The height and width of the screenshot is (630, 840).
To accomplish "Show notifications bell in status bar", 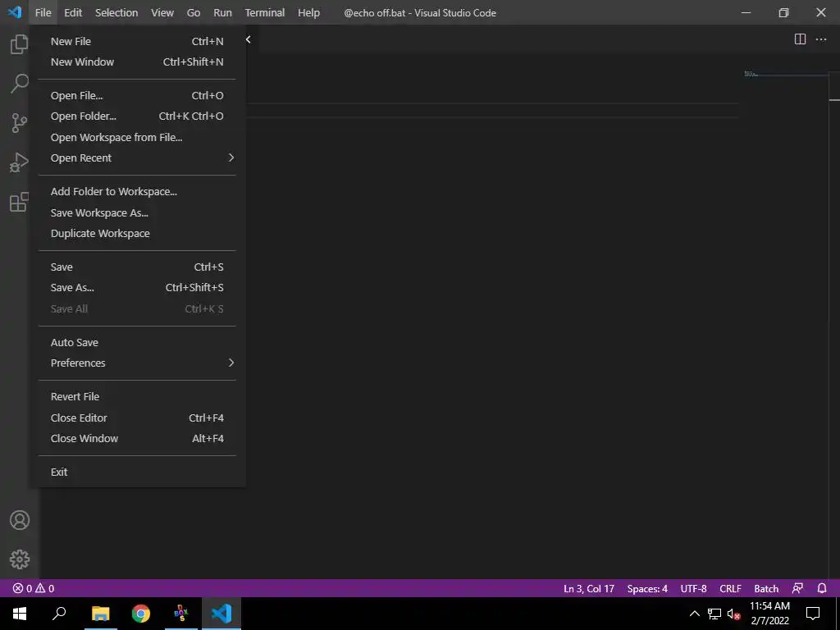I will pyautogui.click(x=822, y=588).
